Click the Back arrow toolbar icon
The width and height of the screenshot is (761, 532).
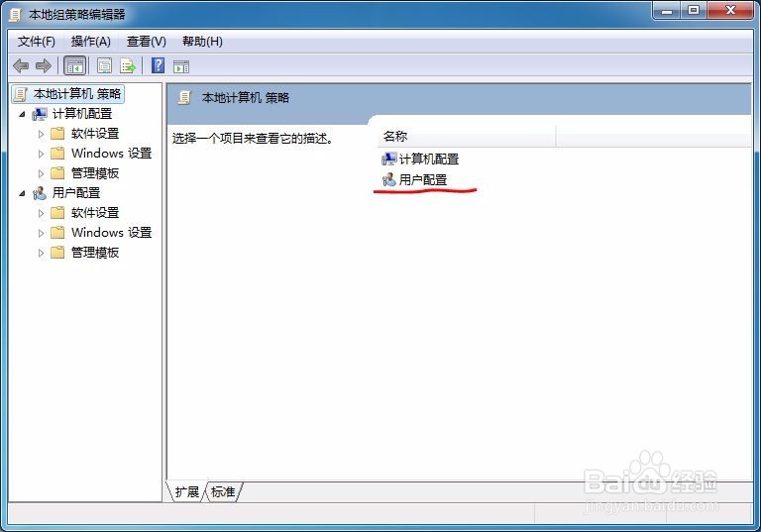pyautogui.click(x=21, y=65)
